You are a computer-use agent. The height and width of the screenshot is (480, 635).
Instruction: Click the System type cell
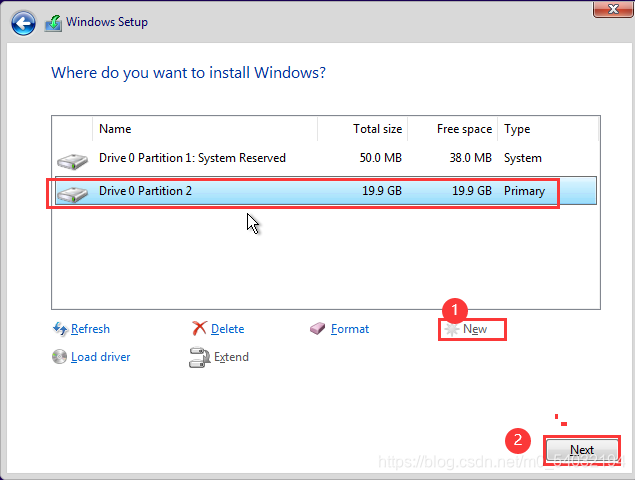pos(522,158)
